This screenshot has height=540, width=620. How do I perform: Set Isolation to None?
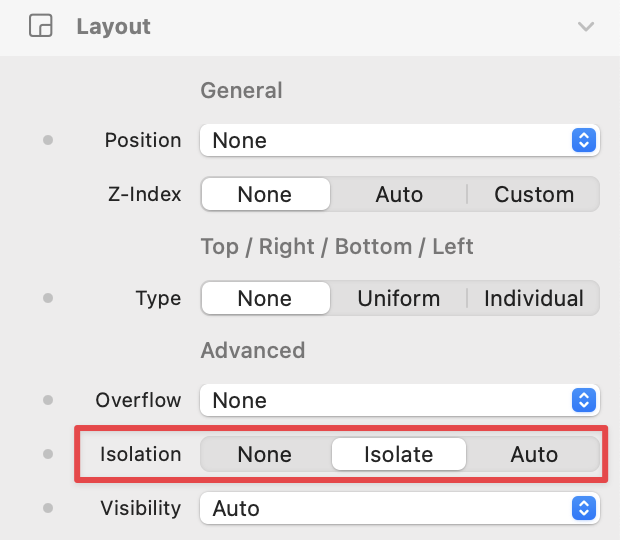[x=265, y=455]
